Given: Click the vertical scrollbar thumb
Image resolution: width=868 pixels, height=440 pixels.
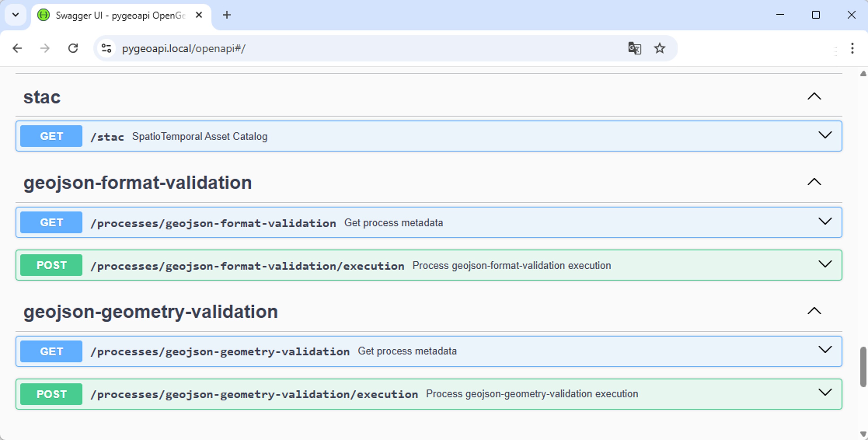Looking at the screenshot, I should (x=863, y=367).
